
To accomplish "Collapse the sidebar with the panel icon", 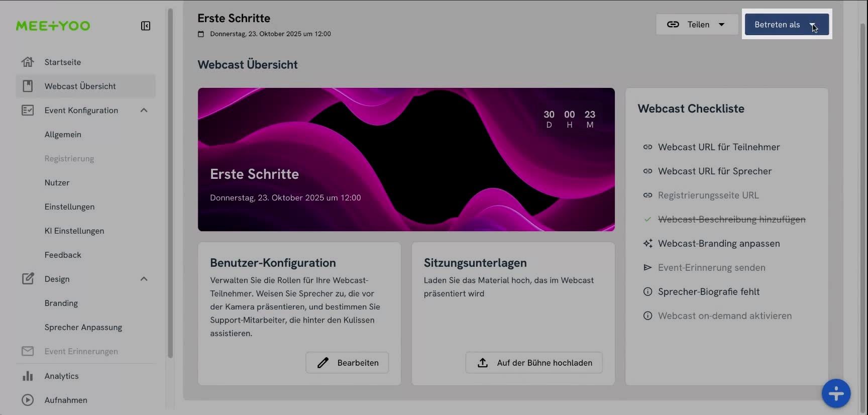I will click(146, 26).
